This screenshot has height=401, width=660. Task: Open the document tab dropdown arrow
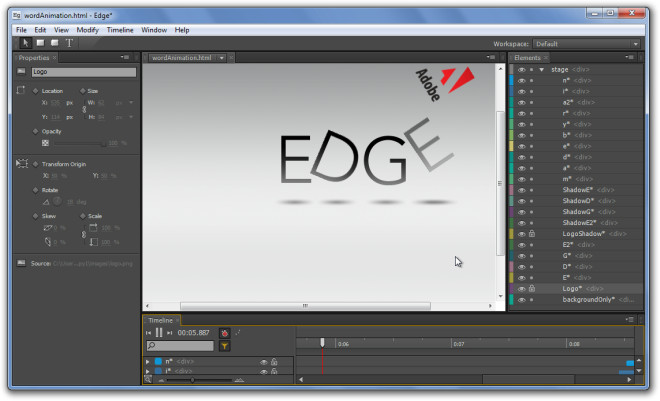(x=221, y=58)
